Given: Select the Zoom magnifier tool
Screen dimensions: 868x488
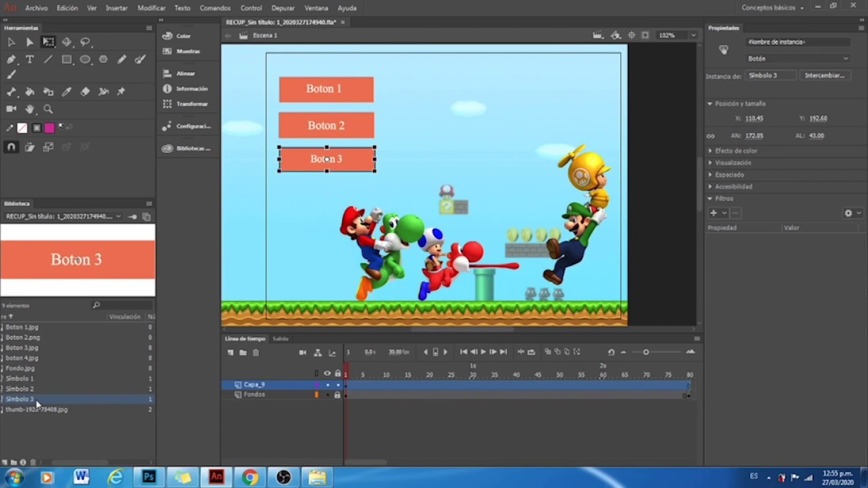Looking at the screenshot, I should click(48, 108).
